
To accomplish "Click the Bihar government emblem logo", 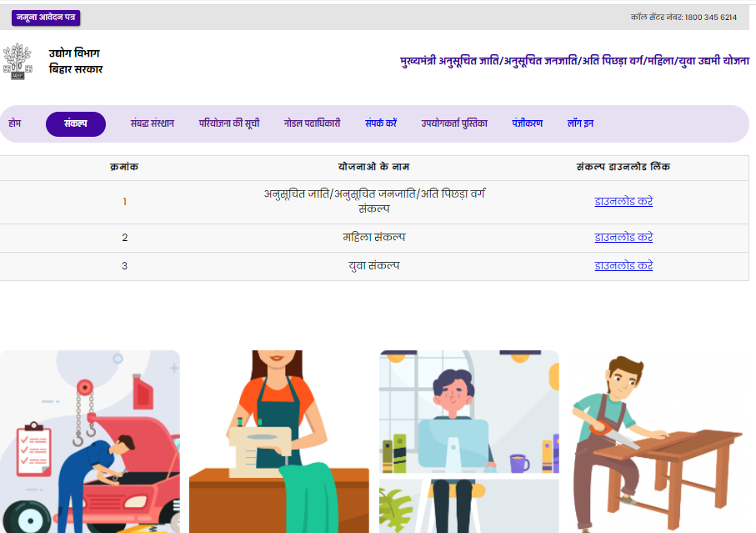I will [x=15, y=62].
